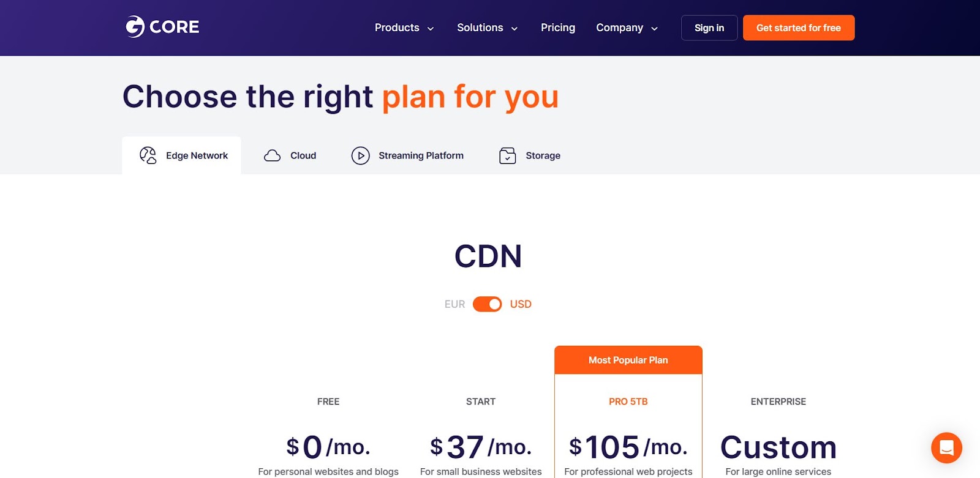
Task: Click Get started for free button
Action: [x=799, y=28]
